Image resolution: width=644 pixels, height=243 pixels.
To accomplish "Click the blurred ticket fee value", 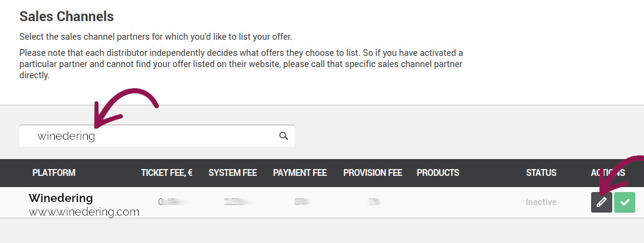I will tap(170, 202).
